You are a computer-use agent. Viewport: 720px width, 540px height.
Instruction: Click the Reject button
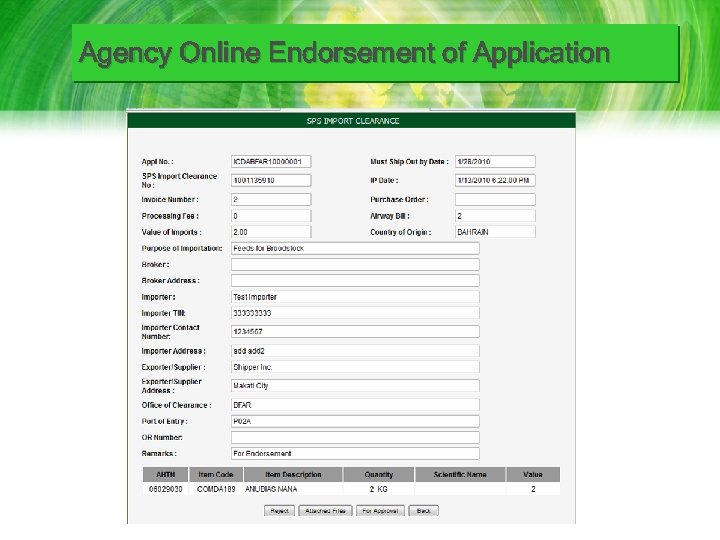[279, 511]
